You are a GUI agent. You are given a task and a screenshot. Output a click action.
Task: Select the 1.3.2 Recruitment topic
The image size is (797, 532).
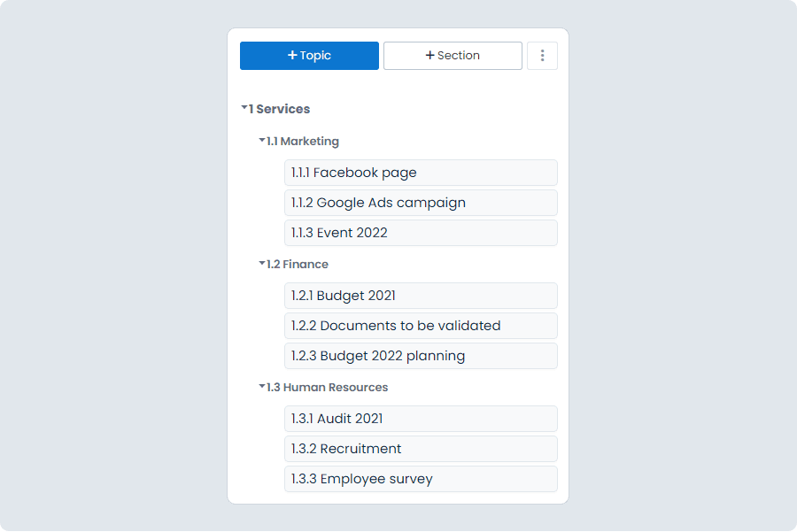[421, 449]
